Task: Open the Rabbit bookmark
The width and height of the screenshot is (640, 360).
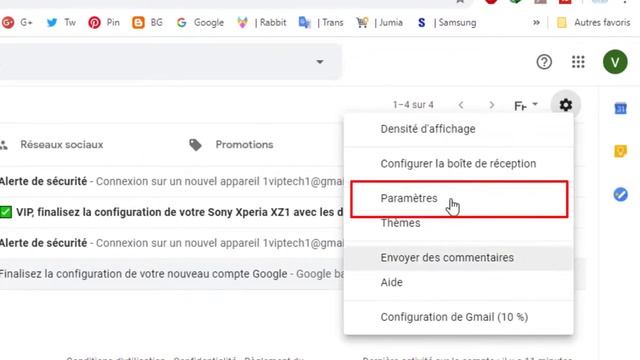Action: [x=262, y=22]
